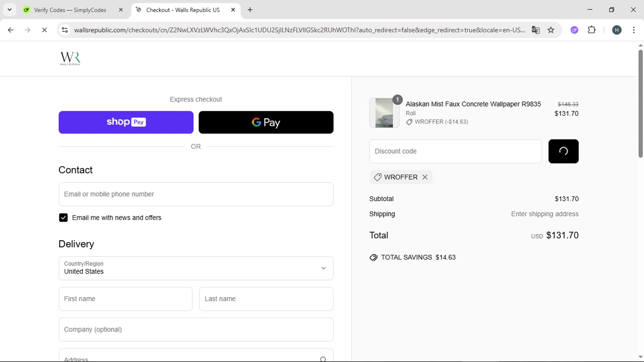Restore down the browser window
The image size is (644, 362).
(x=612, y=9)
